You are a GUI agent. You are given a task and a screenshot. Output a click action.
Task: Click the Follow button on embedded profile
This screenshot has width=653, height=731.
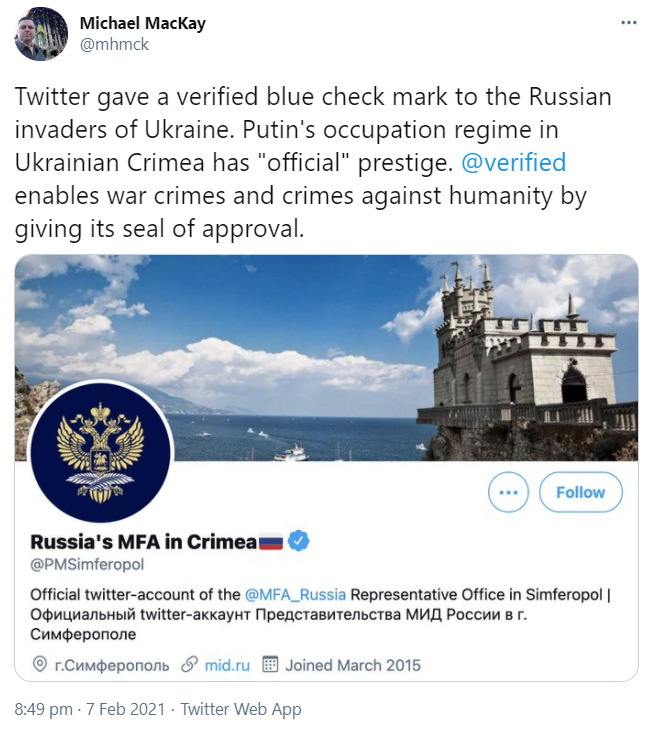tap(580, 492)
